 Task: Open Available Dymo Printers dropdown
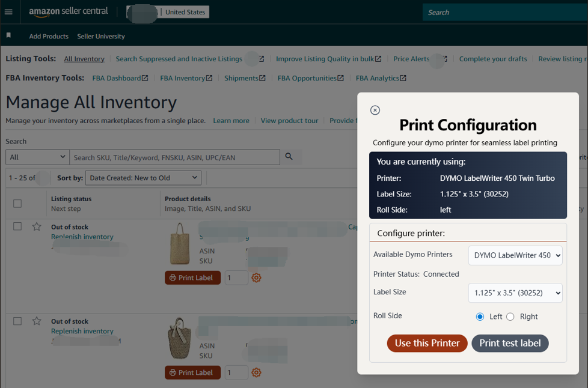pyautogui.click(x=515, y=255)
